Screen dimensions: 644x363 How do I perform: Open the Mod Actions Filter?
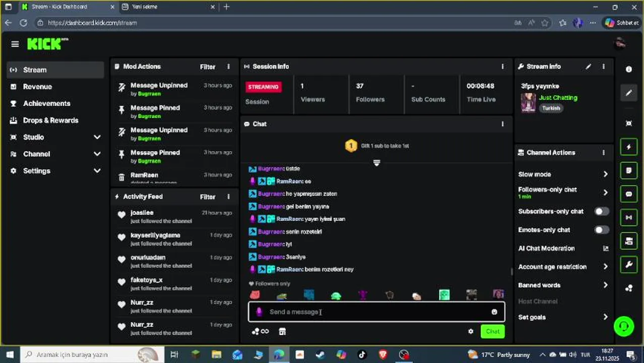pyautogui.click(x=208, y=67)
